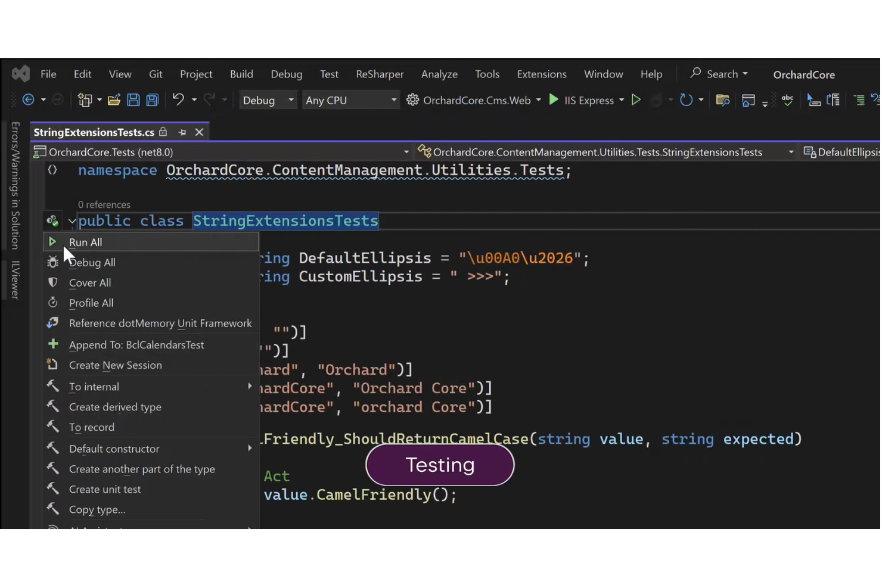Choose Debug All from context menu
882x588 pixels.
pos(151,262)
